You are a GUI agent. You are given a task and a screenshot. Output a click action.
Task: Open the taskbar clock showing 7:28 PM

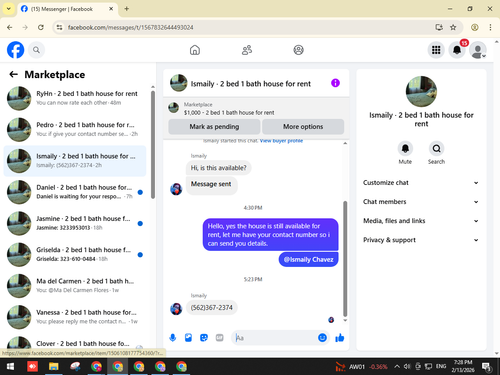[x=463, y=366]
